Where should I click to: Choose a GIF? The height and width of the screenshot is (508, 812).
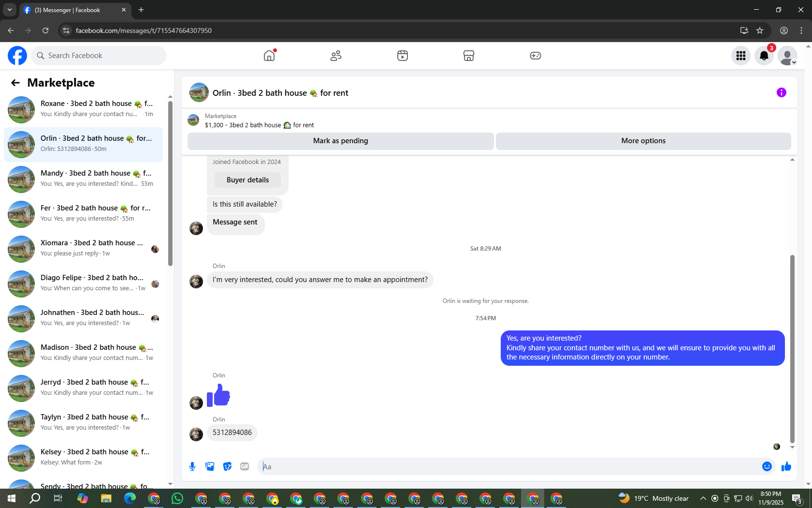click(245, 466)
